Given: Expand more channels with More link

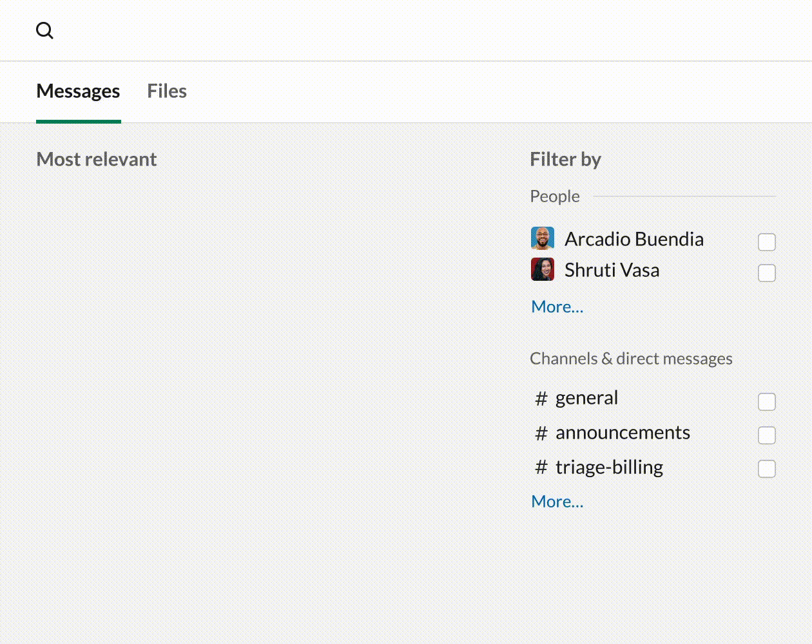Looking at the screenshot, I should pyautogui.click(x=557, y=501).
